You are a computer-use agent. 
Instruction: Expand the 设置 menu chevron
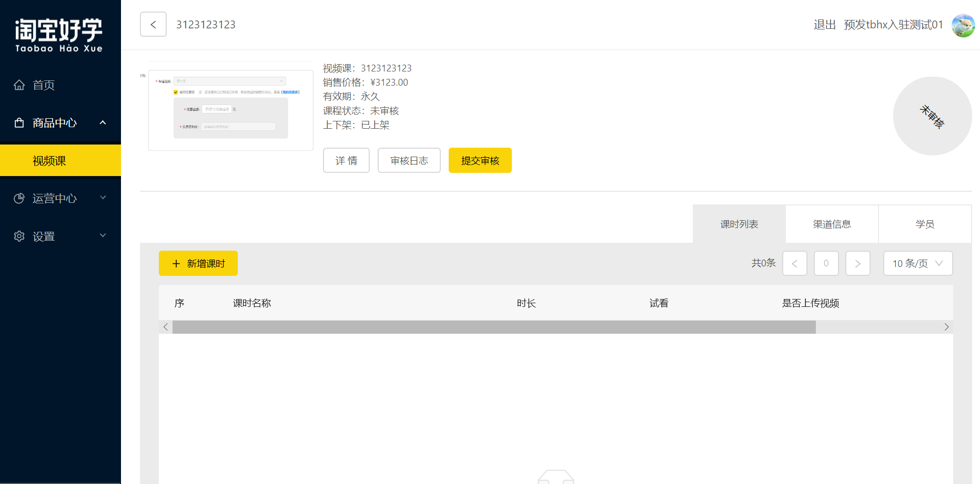point(103,235)
